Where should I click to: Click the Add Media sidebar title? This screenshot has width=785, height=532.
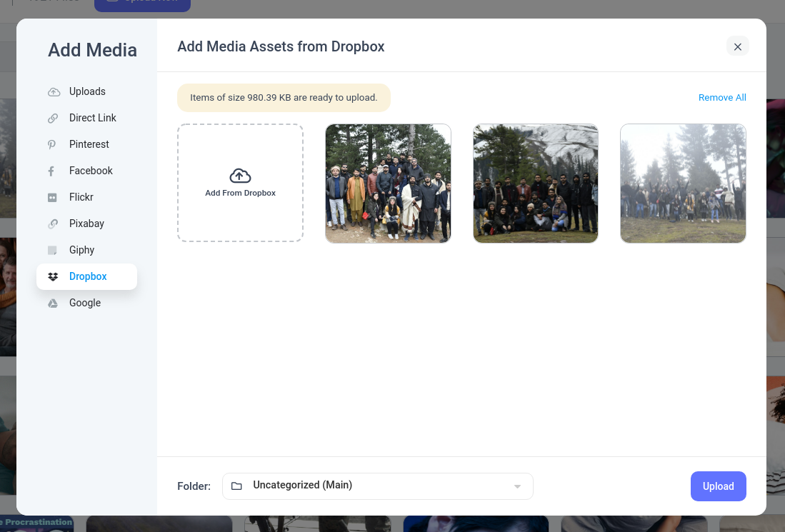click(92, 50)
